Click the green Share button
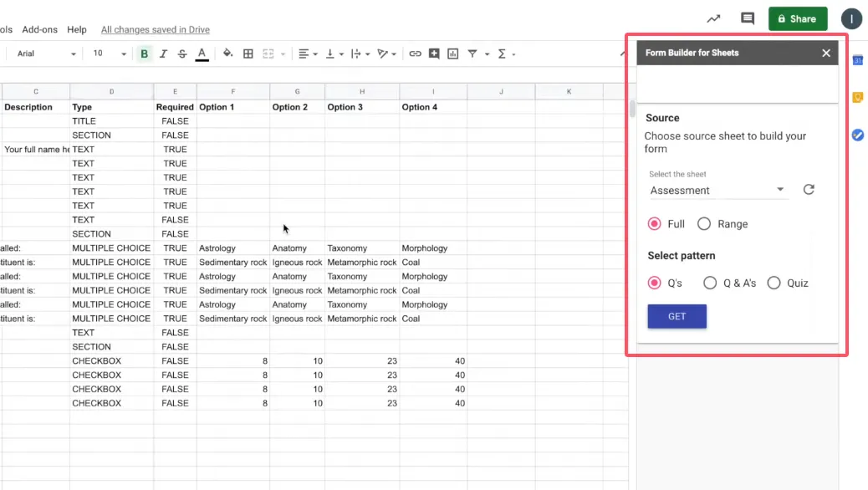This screenshot has width=868, height=490. [x=797, y=18]
